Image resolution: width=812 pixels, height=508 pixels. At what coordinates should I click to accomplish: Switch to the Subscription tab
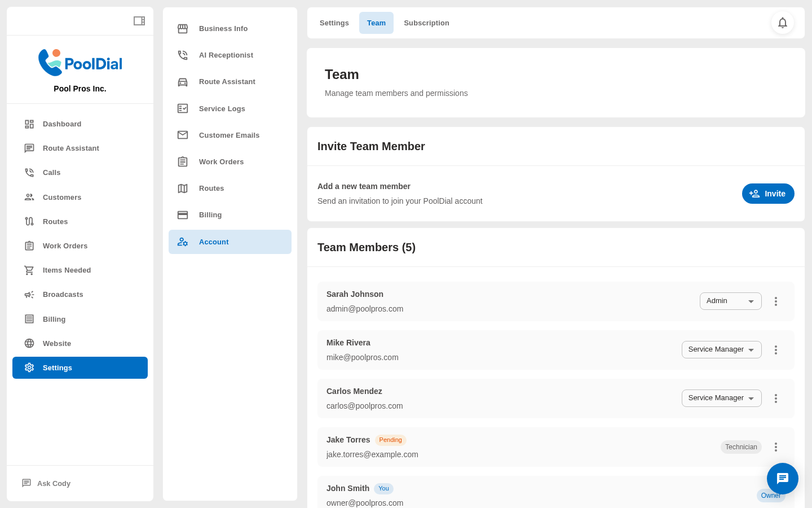[426, 23]
